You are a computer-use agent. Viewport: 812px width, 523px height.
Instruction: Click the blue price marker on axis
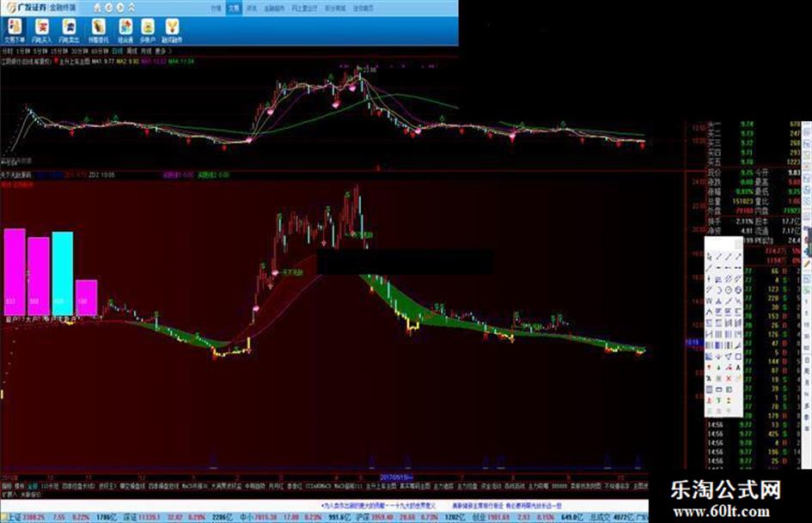[x=693, y=343]
